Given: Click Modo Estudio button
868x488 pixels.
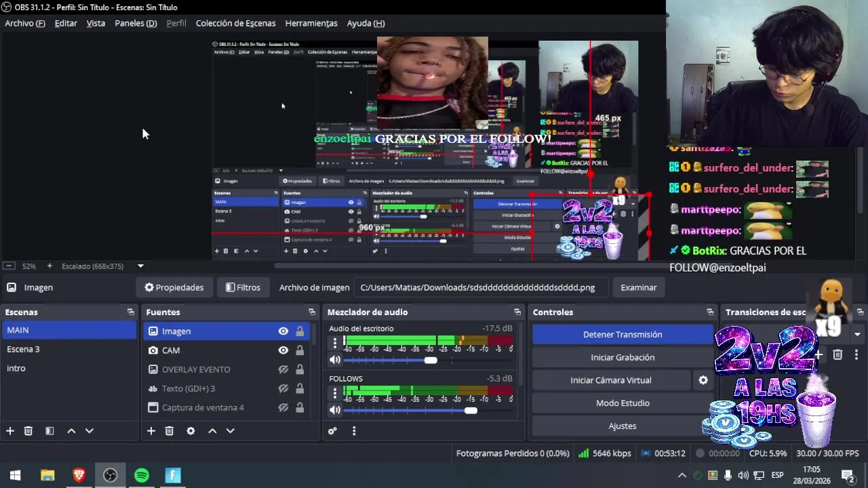Looking at the screenshot, I should (x=623, y=403).
